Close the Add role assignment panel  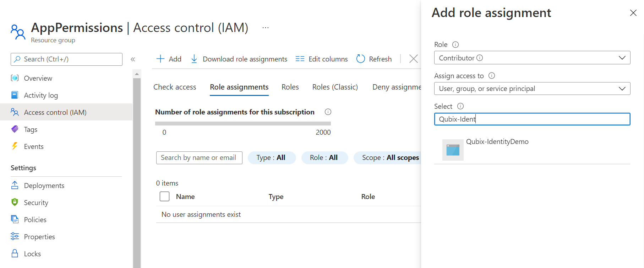pos(633,13)
